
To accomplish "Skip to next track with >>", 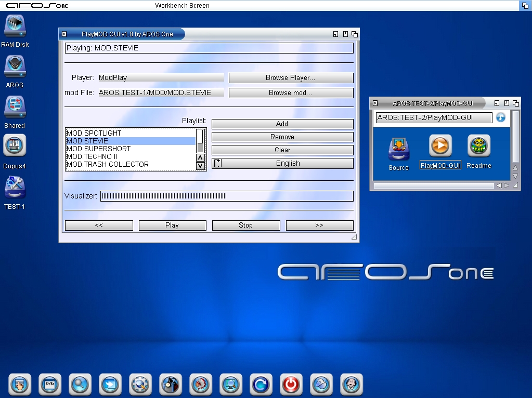I will click(319, 225).
